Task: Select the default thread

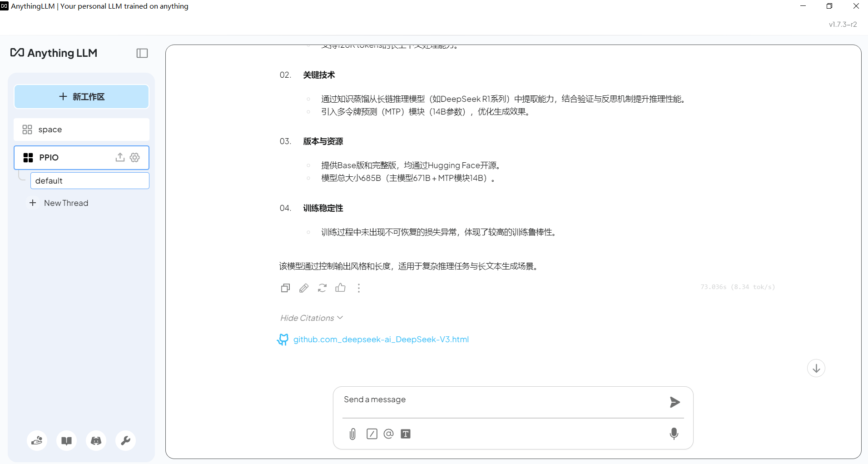Action: tap(90, 180)
